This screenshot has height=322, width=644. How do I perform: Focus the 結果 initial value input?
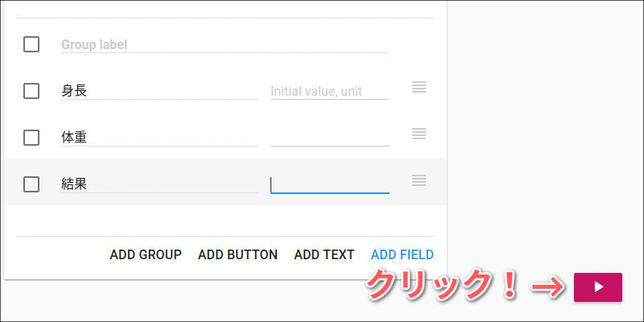click(330, 184)
